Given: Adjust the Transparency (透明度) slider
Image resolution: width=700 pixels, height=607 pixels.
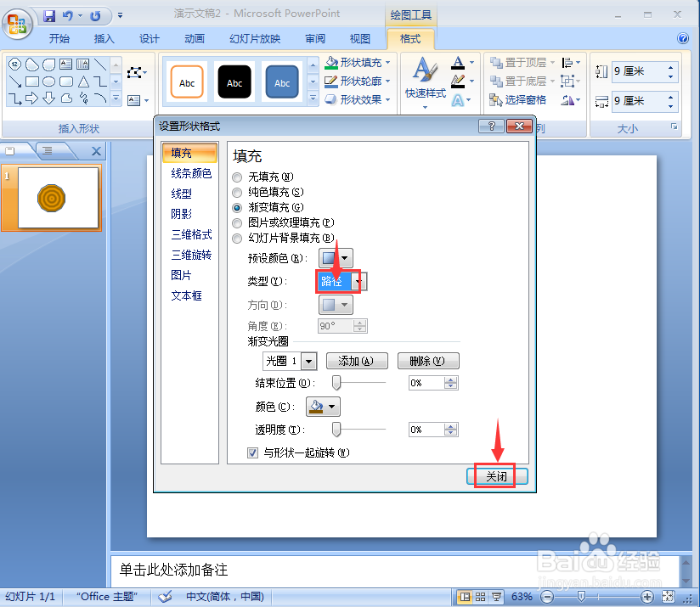Looking at the screenshot, I should 336,430.
